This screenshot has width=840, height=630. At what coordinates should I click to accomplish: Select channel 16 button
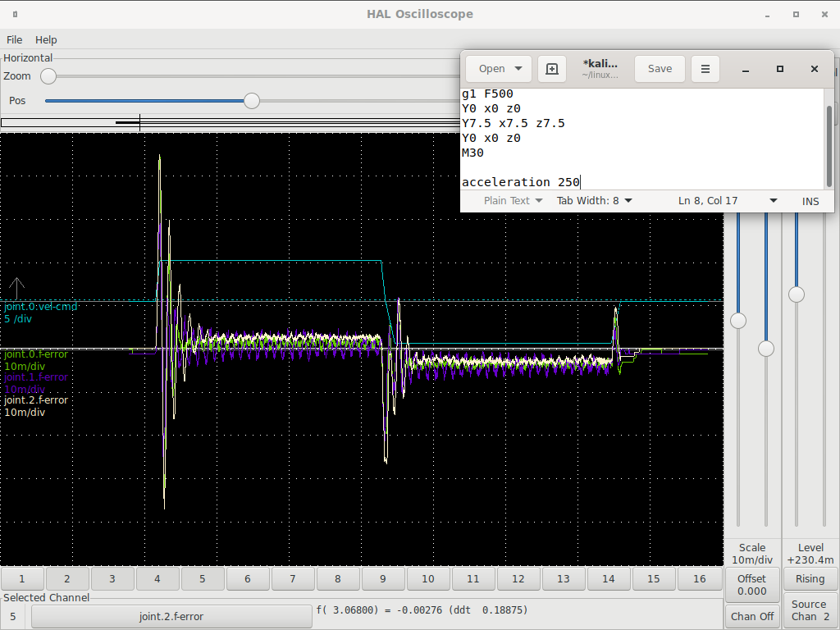(x=700, y=578)
